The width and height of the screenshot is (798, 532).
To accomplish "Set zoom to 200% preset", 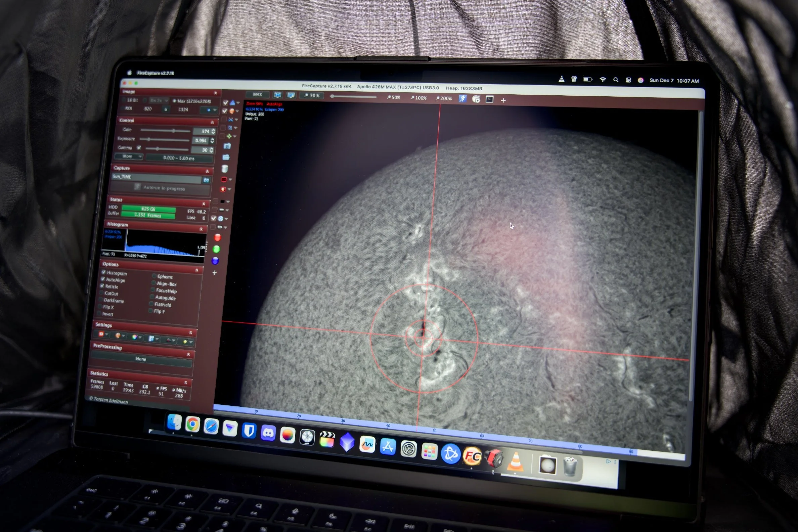I will pyautogui.click(x=444, y=98).
